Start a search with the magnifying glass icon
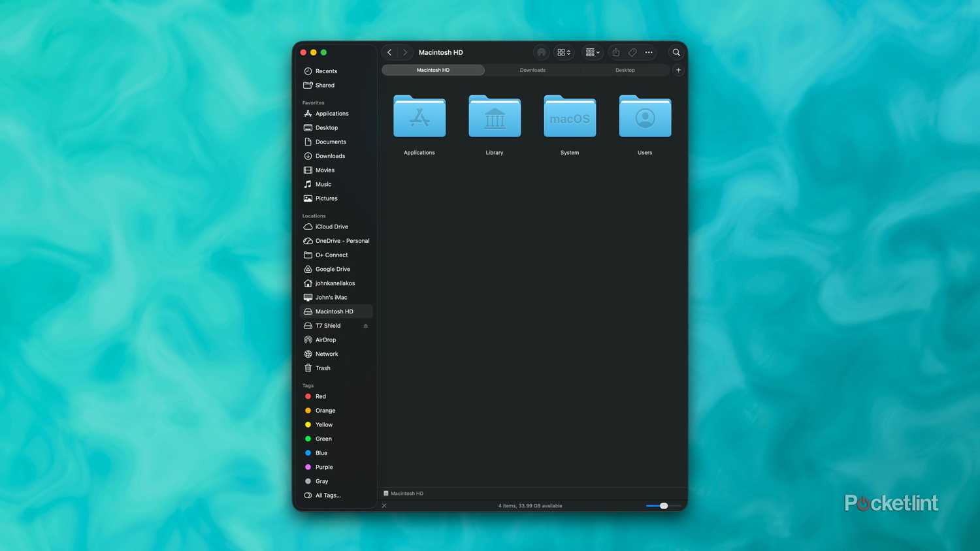This screenshot has height=551, width=980. point(676,52)
